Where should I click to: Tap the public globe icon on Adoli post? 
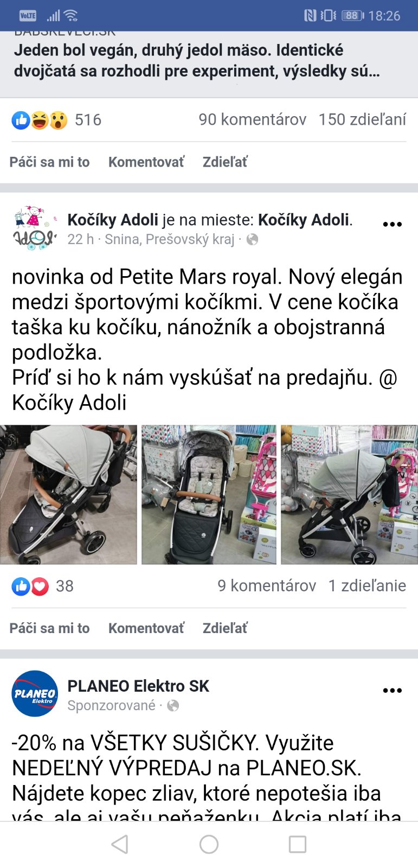(x=252, y=239)
